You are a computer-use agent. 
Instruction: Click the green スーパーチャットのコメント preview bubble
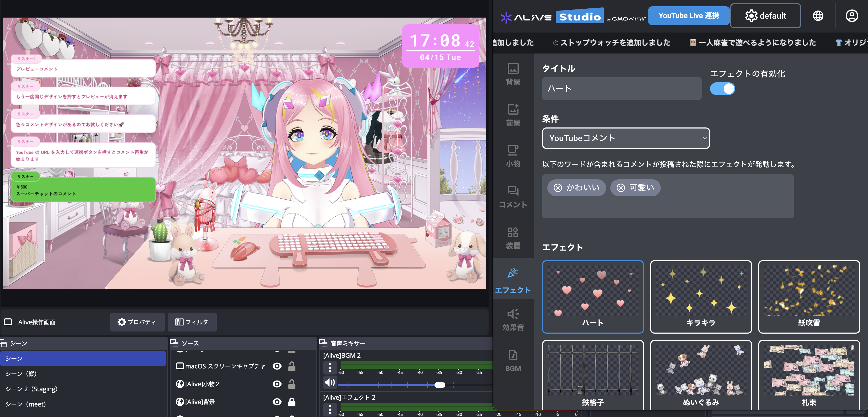[x=83, y=190]
